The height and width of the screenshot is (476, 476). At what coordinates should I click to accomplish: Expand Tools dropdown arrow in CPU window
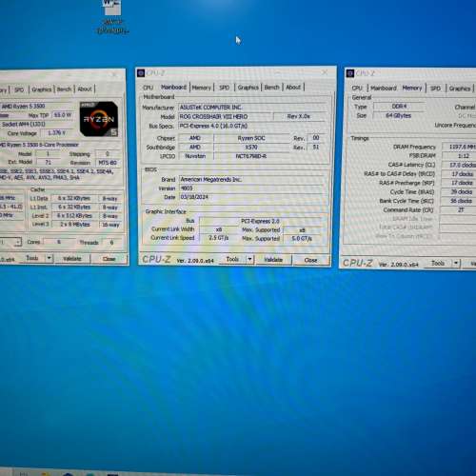[x=49, y=258]
